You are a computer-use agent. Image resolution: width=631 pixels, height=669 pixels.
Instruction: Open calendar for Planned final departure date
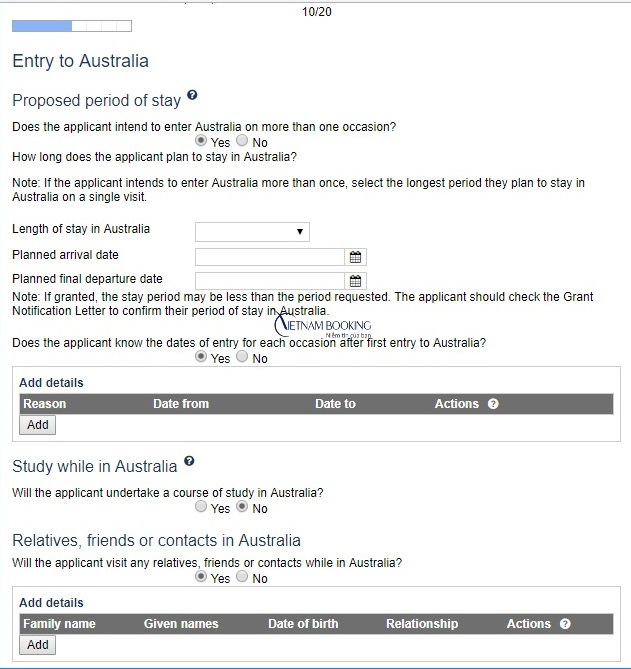[355, 280]
